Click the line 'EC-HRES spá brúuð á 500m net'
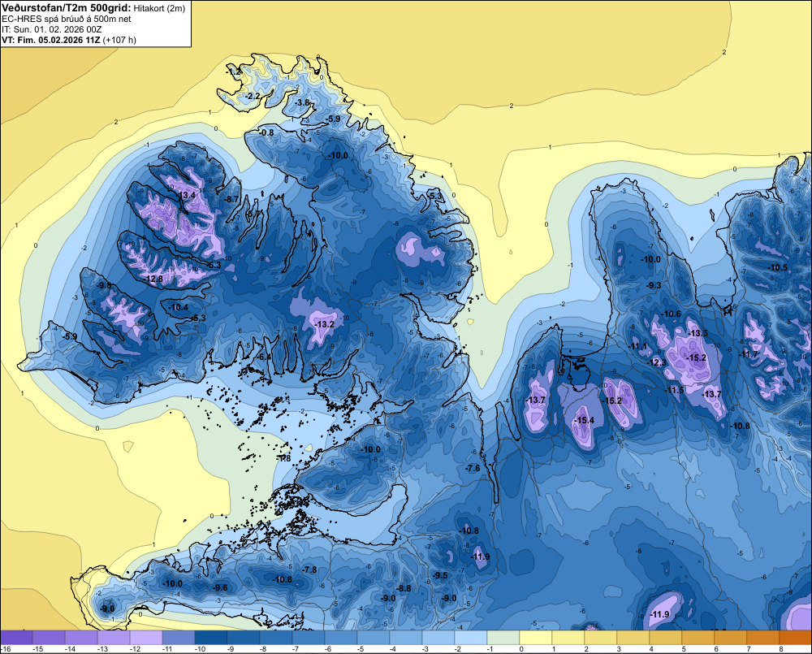 pos(67,19)
